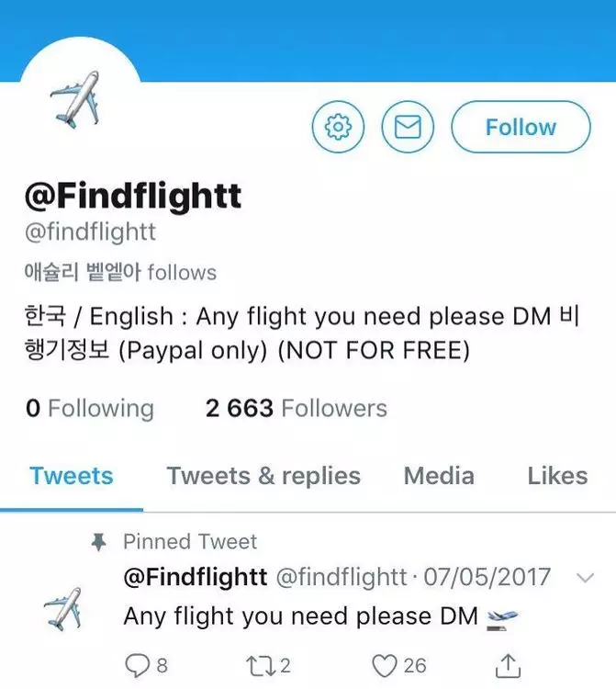This screenshot has width=616, height=689.
Task: View the 2 663 Followers list
Action: 296,408
